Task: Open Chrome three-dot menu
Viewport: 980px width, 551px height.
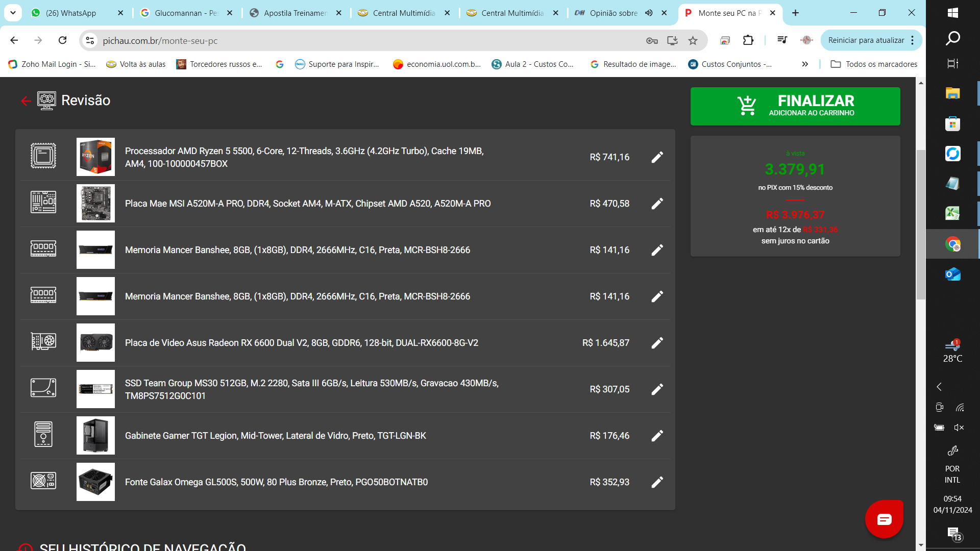Action: coord(913,40)
